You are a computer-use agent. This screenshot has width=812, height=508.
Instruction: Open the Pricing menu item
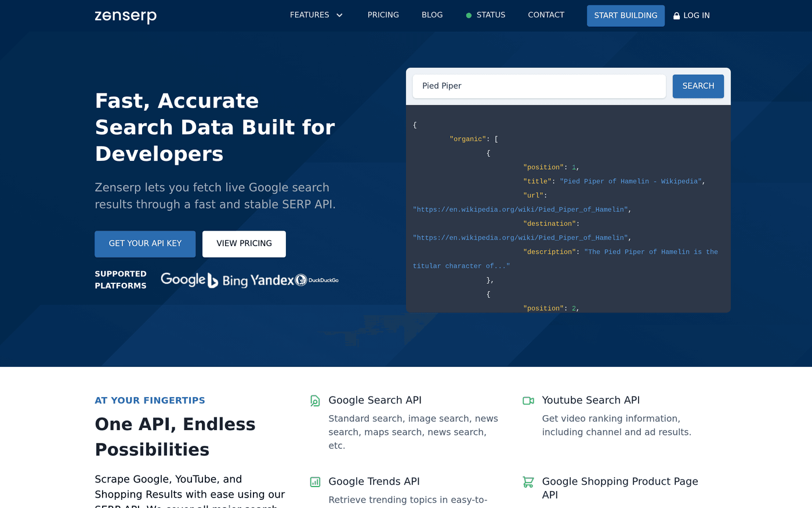point(383,15)
